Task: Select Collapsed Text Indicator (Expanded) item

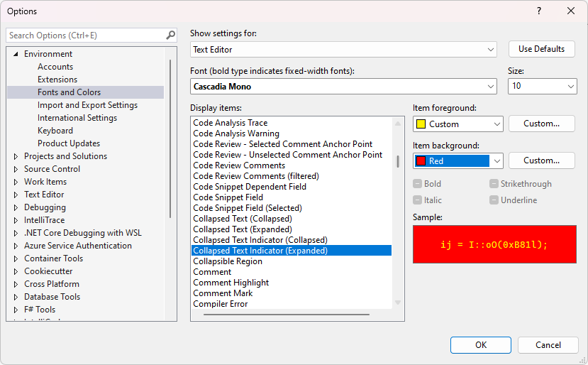Action: (291, 251)
